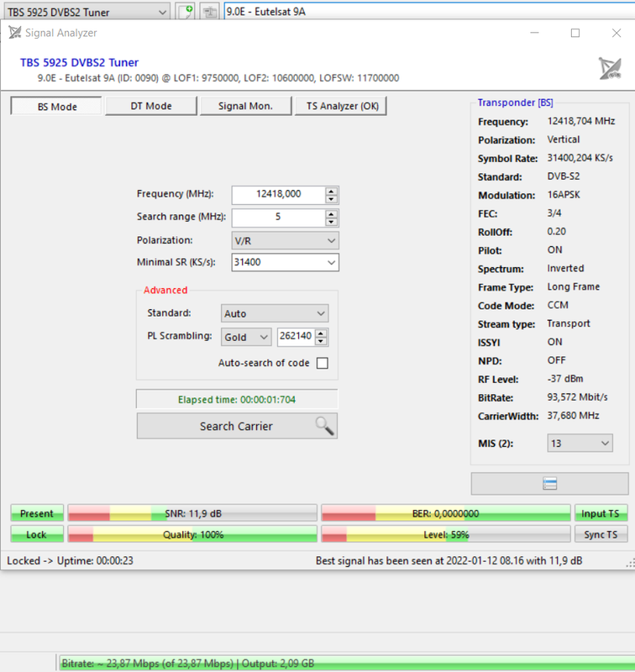Decrease Search range with down arrow
Image resolution: width=635 pixels, height=672 pixels.
(331, 222)
